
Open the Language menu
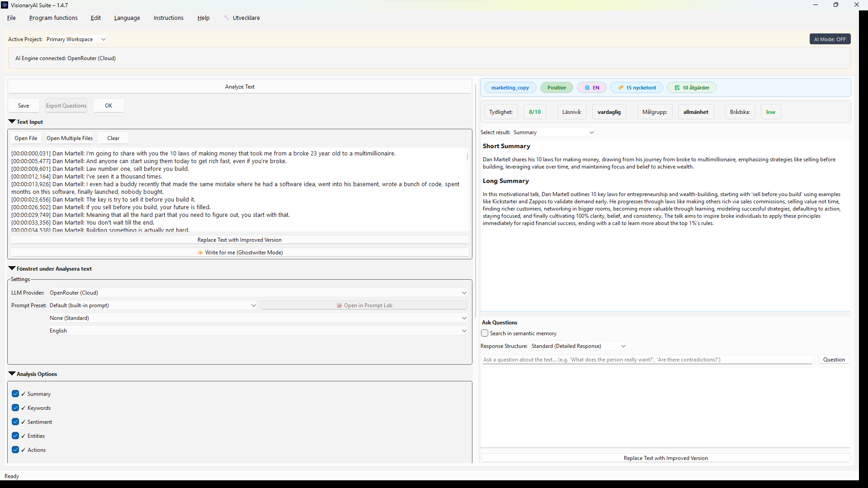tap(127, 18)
